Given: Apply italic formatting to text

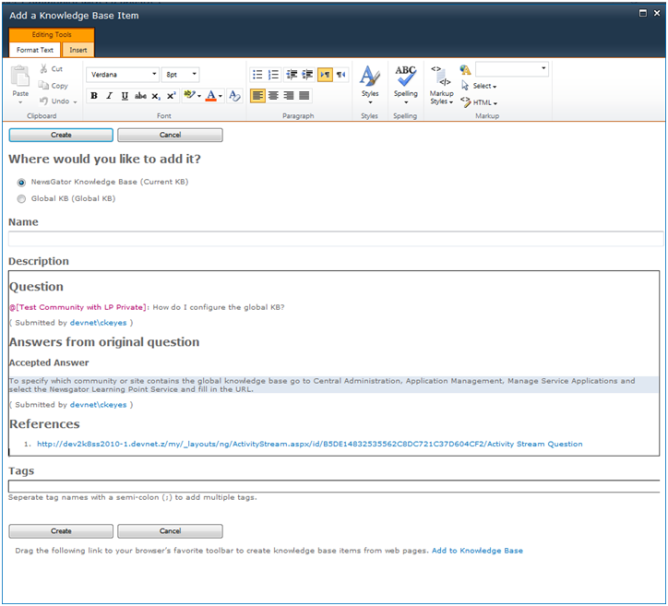Looking at the screenshot, I should point(109,96).
